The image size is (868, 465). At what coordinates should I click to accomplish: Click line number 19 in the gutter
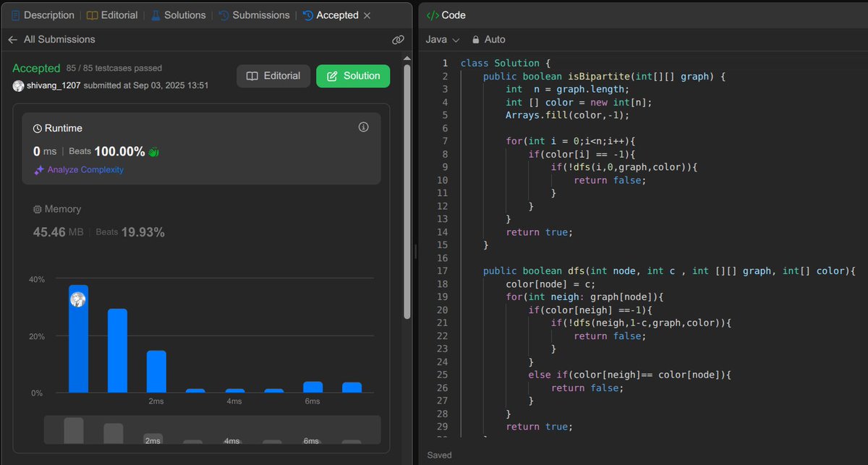443,297
